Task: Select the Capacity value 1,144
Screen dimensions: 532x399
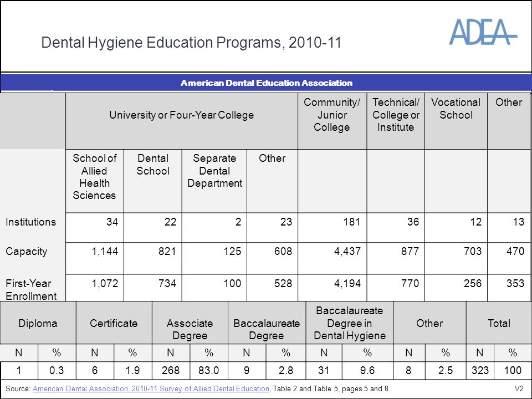Action: tap(105, 252)
